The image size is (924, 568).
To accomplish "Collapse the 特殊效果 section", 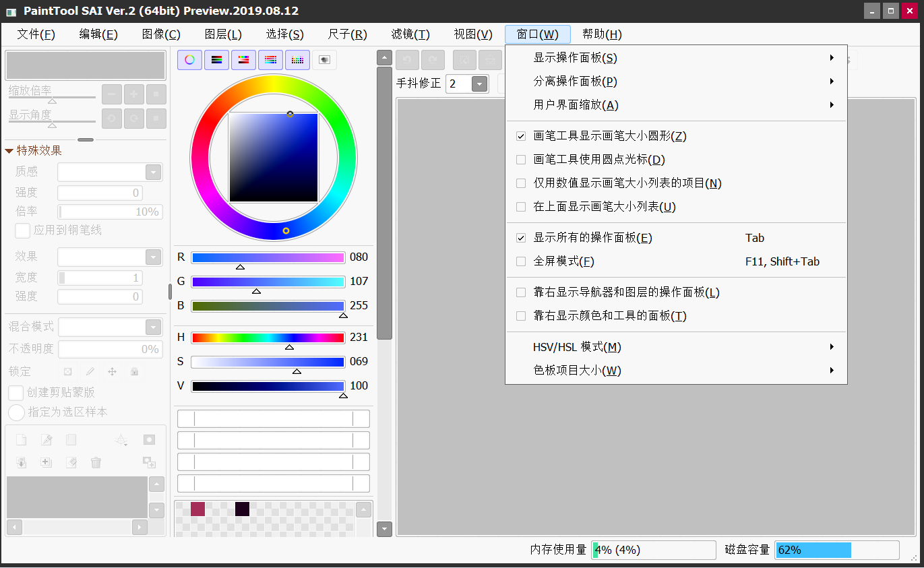I will 9,150.
